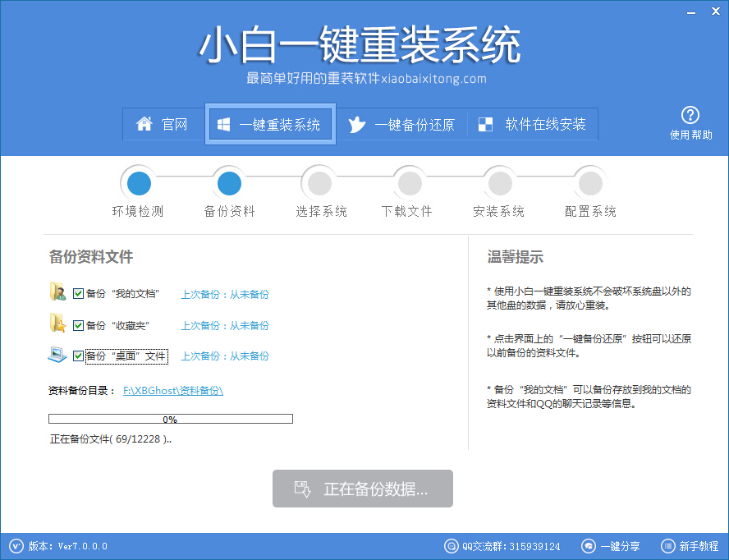729x560 pixels.
Task: Click the 软件在线安装 grid icon
Action: coord(484,124)
